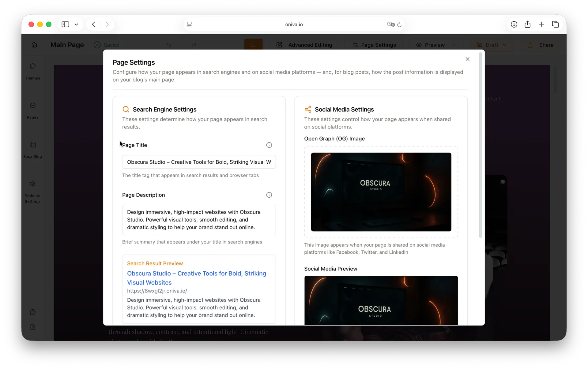Image resolution: width=588 pixels, height=369 pixels.
Task: Open the Easy Blog section
Action: [33, 150]
